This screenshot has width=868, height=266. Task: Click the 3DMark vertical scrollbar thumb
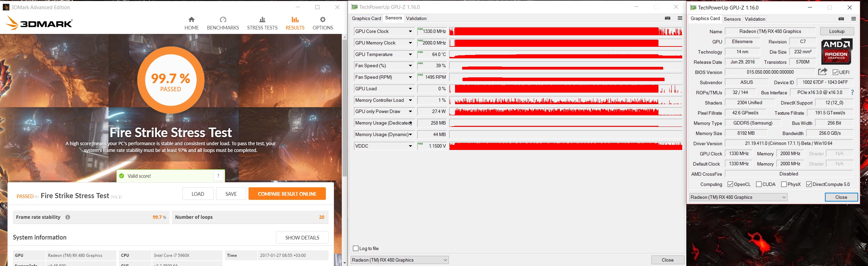pos(344,108)
